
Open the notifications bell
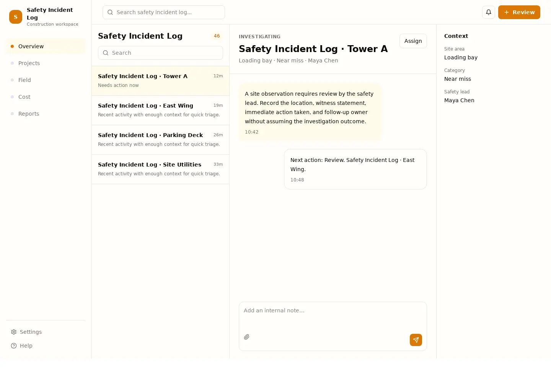pyautogui.click(x=489, y=12)
